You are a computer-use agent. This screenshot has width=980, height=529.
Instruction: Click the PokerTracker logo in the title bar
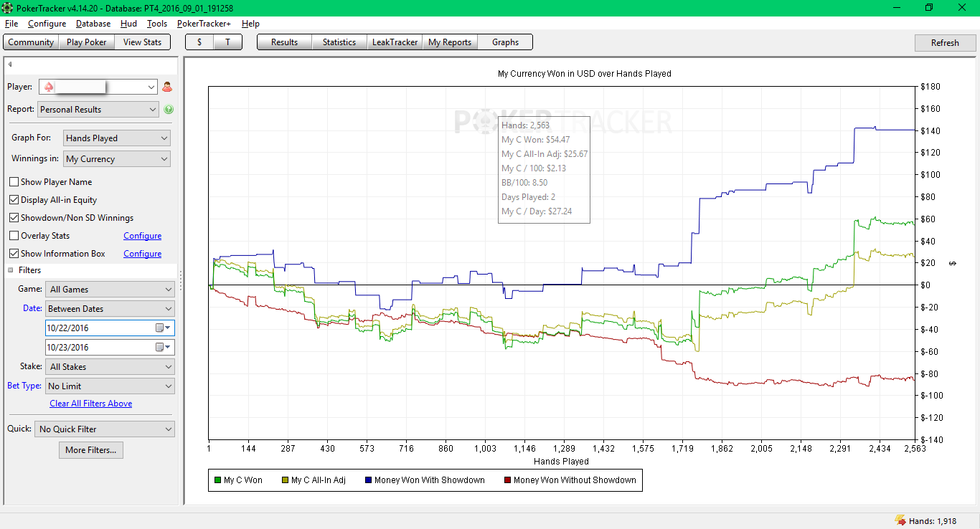[9, 8]
